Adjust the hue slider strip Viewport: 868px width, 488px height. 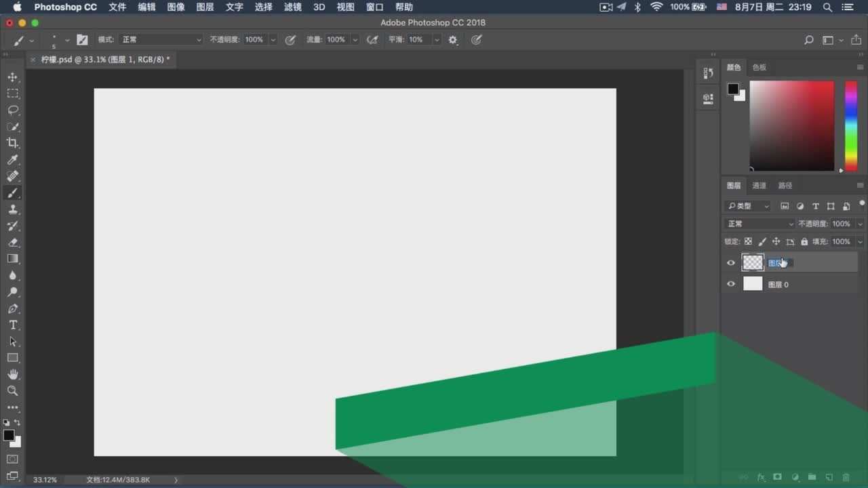pos(850,126)
